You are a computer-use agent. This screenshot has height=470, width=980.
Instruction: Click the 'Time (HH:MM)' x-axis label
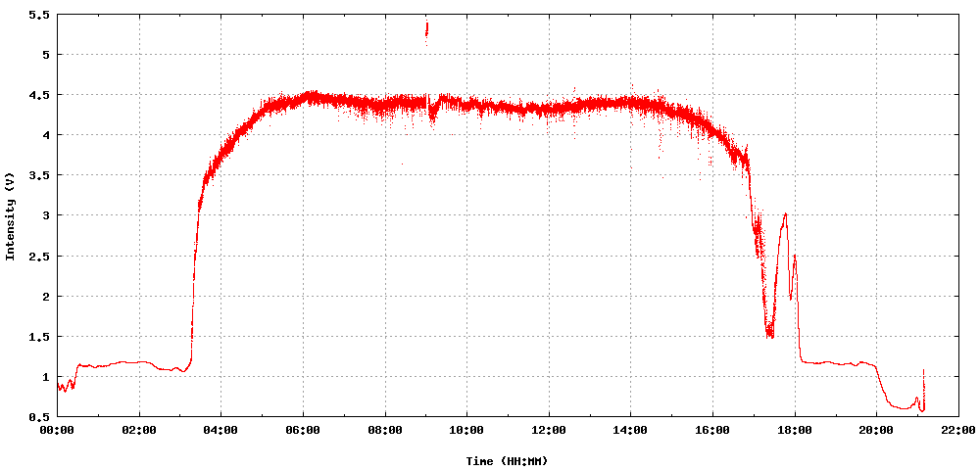tap(507, 461)
